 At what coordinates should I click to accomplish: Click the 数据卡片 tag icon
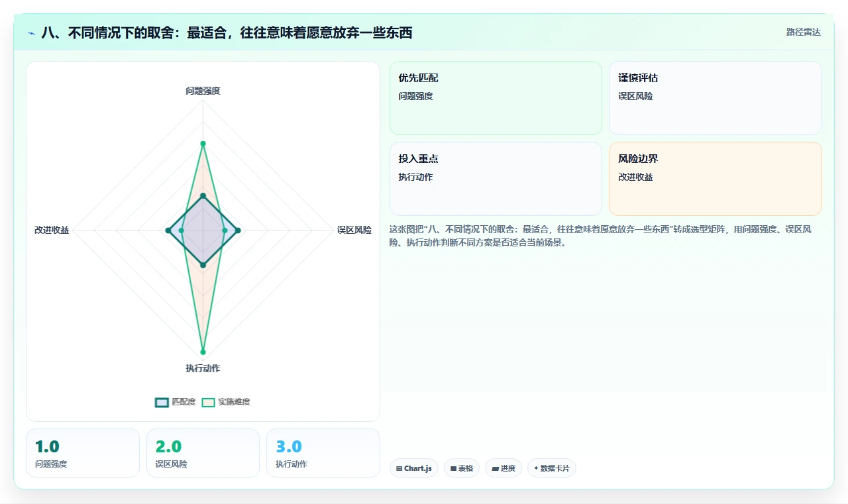(x=536, y=468)
